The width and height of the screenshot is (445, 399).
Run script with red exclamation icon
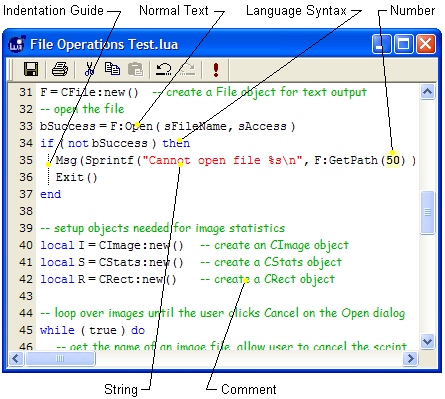(x=216, y=70)
